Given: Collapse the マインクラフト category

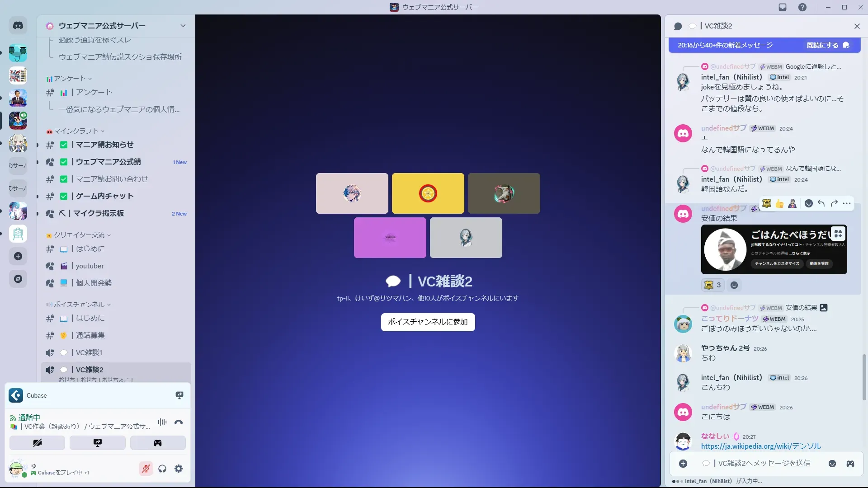Looking at the screenshot, I should pyautogui.click(x=76, y=131).
